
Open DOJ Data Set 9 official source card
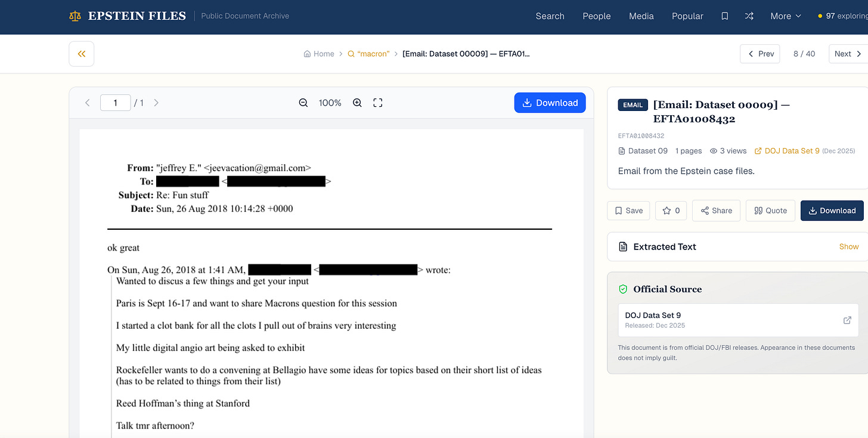pos(739,320)
